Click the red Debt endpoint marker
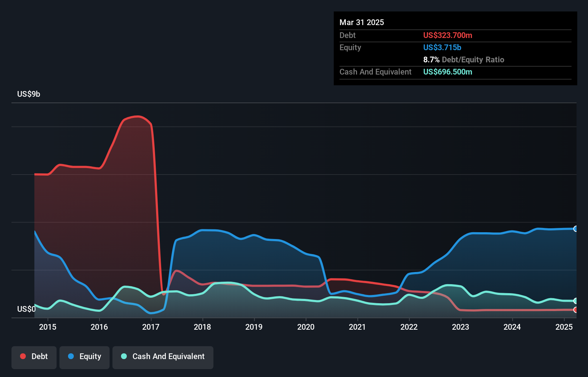 click(575, 310)
